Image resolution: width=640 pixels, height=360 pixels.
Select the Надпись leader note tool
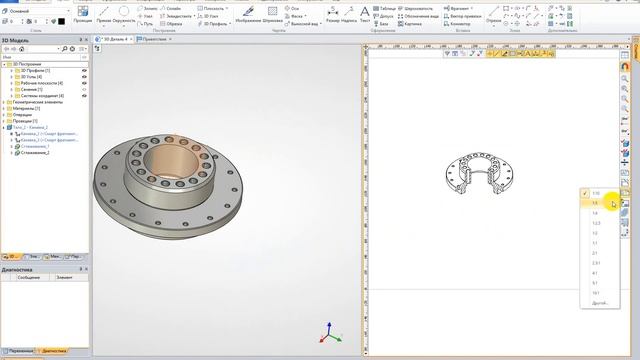tap(349, 14)
